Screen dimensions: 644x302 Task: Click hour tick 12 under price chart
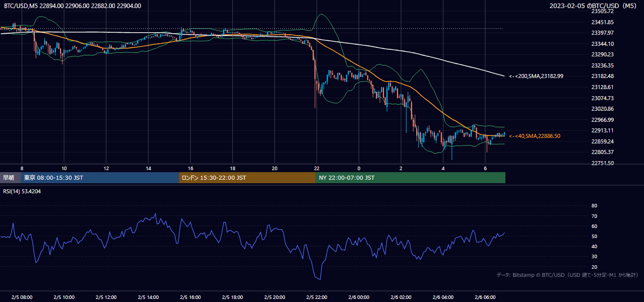(106, 168)
